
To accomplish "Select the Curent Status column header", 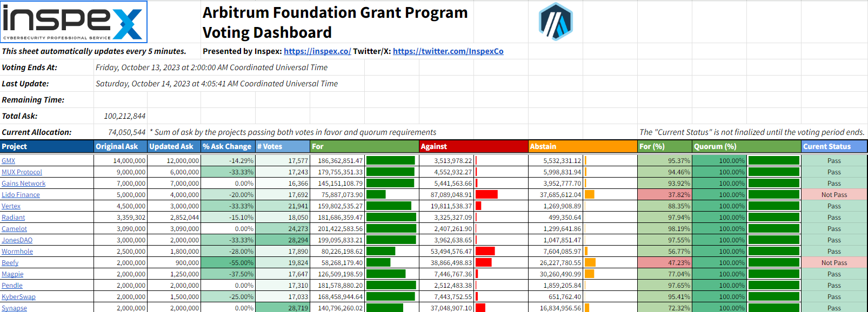I will point(834,146).
